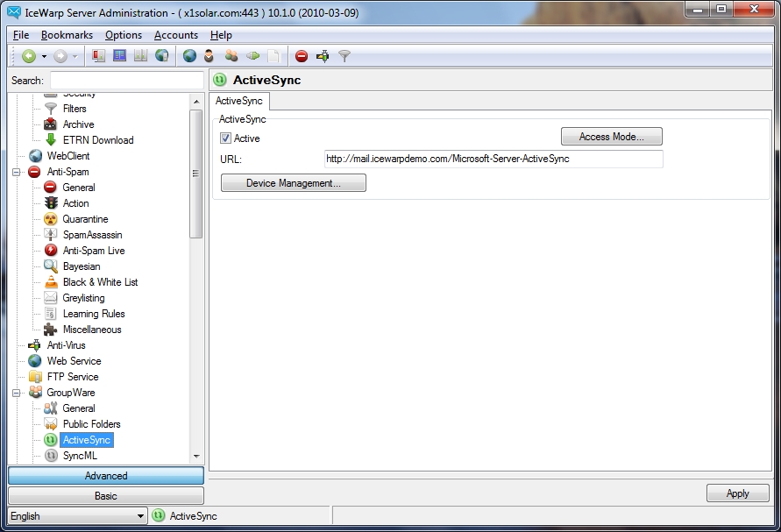Screen dimensions: 781x532
Task: Click the red Anti-Spam toolbar icon
Action: point(300,55)
